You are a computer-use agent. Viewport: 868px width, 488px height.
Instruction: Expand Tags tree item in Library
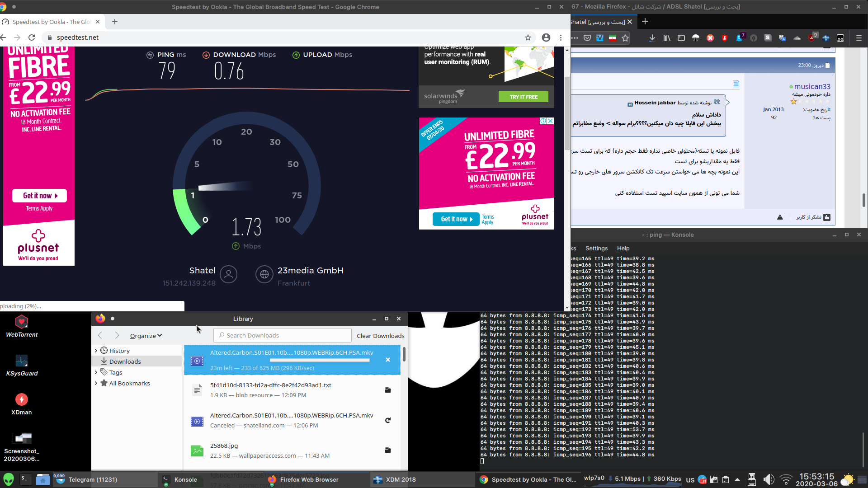pyautogui.click(x=96, y=372)
